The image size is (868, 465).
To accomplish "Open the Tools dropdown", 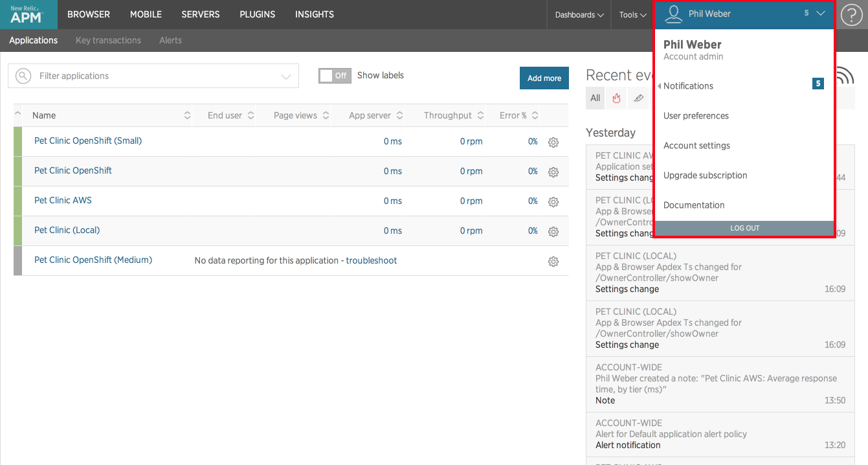I will [632, 14].
